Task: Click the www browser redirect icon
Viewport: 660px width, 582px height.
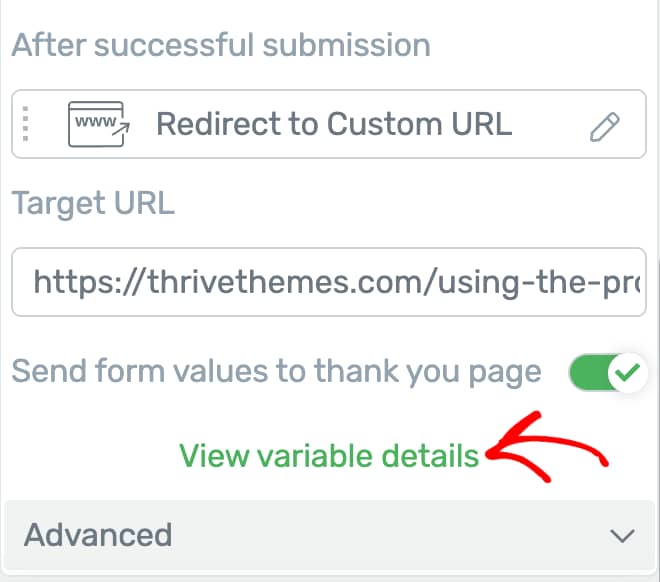Action: [99, 124]
